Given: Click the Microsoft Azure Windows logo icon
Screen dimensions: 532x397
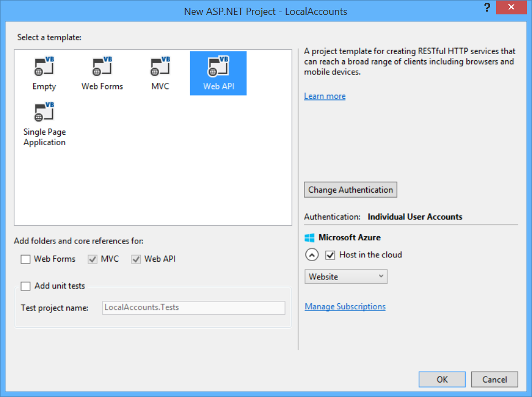Looking at the screenshot, I should 309,237.
